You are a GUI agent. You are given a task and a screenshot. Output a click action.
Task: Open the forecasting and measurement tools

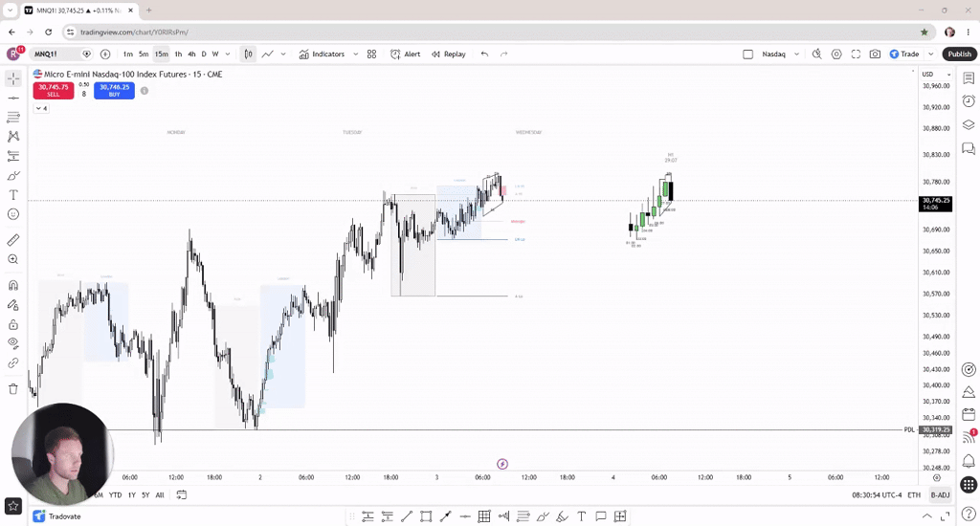[13, 156]
